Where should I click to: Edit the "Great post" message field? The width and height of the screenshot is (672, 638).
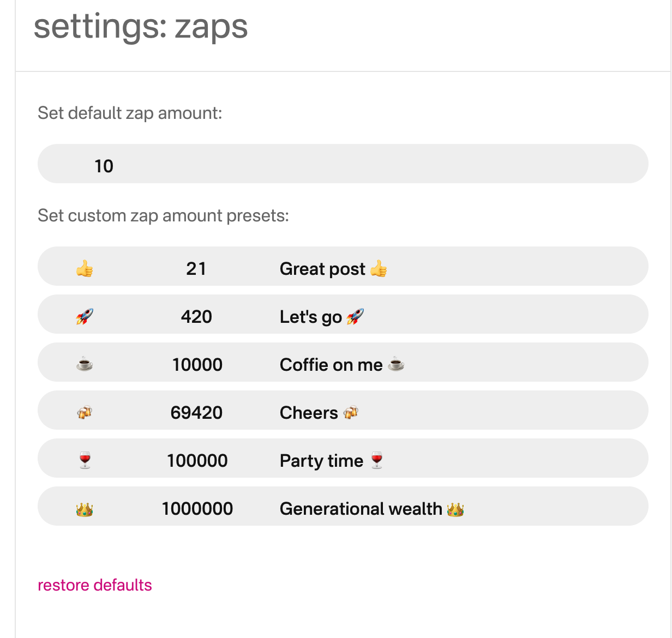(333, 268)
